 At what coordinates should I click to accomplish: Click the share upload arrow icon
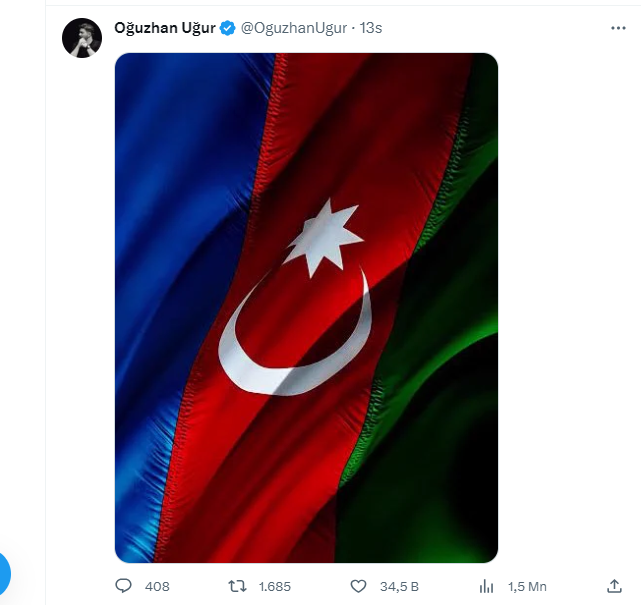[615, 586]
